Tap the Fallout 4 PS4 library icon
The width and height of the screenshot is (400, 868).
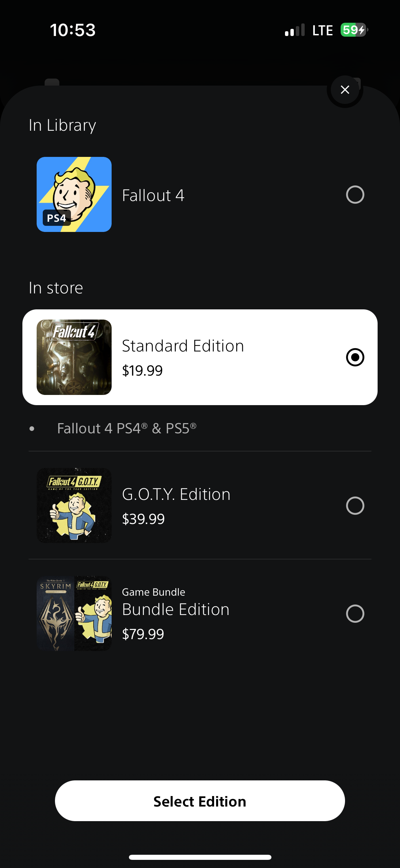(74, 195)
